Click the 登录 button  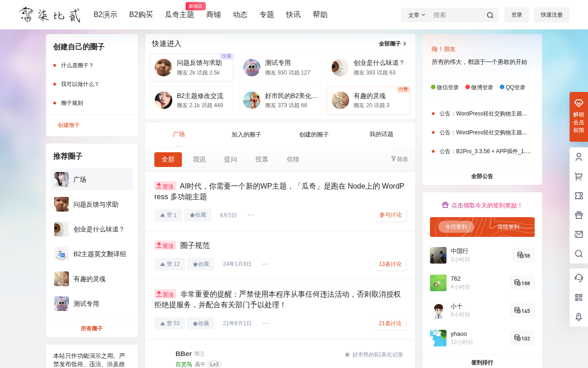tap(517, 15)
